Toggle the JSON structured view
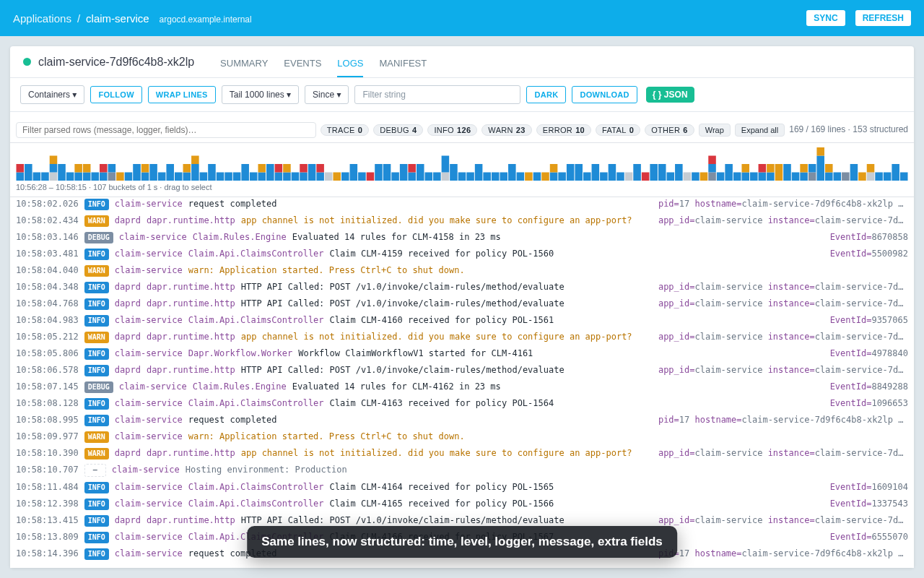The width and height of the screenshot is (924, 578). [x=670, y=95]
